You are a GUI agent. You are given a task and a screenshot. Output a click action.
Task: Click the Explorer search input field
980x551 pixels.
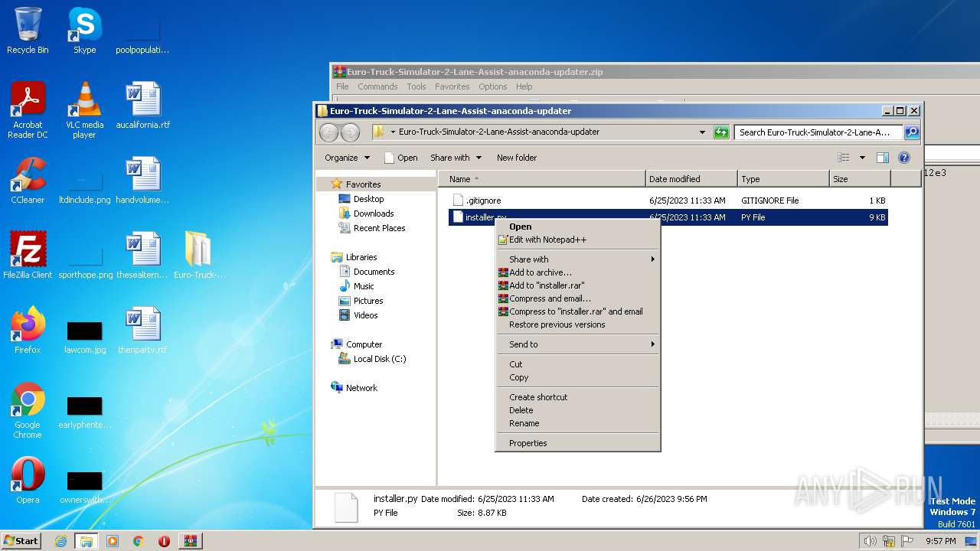pyautogui.click(x=818, y=132)
